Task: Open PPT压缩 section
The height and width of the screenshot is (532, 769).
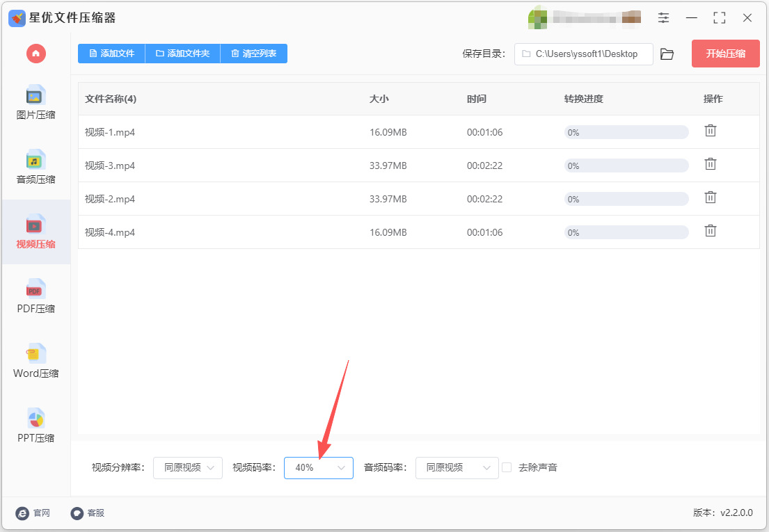Action: pyautogui.click(x=35, y=426)
